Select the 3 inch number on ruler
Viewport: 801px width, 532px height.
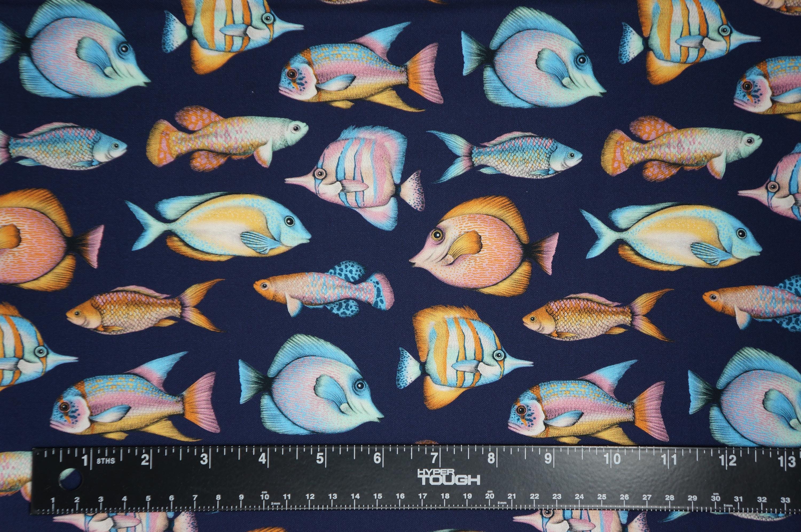(x=204, y=459)
